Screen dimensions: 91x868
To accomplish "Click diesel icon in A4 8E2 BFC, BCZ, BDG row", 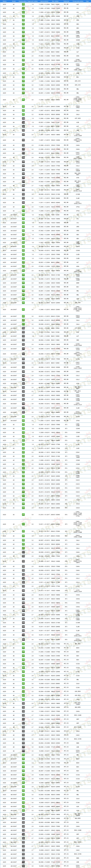I will point(23,182).
